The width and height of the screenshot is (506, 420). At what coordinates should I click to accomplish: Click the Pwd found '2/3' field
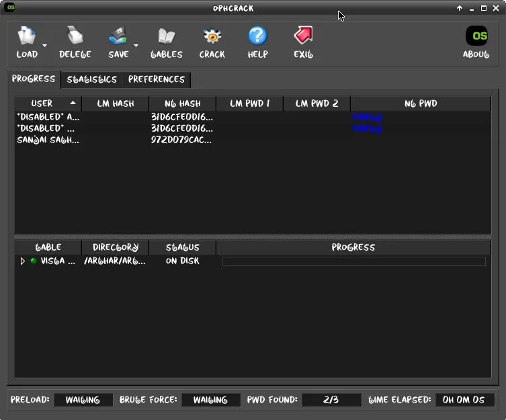click(331, 401)
